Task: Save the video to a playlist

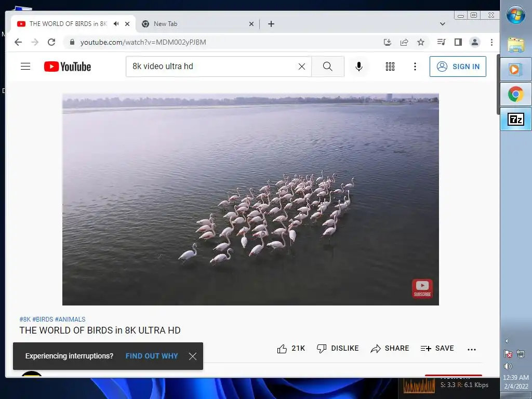Action: coord(437,349)
